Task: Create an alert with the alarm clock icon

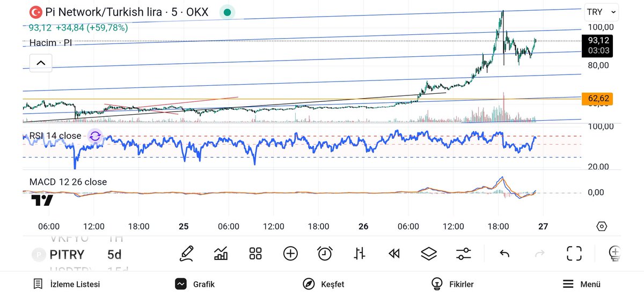Action: 325,253
